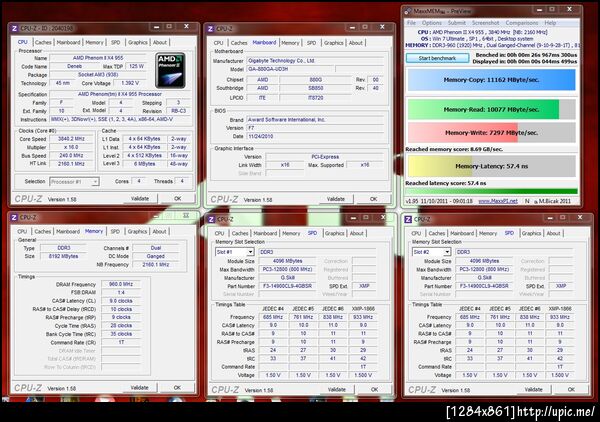Screen dimensions: 600x422
Task: Click the Memory-Read 10077 MByte/sec bar
Action: 491,109
